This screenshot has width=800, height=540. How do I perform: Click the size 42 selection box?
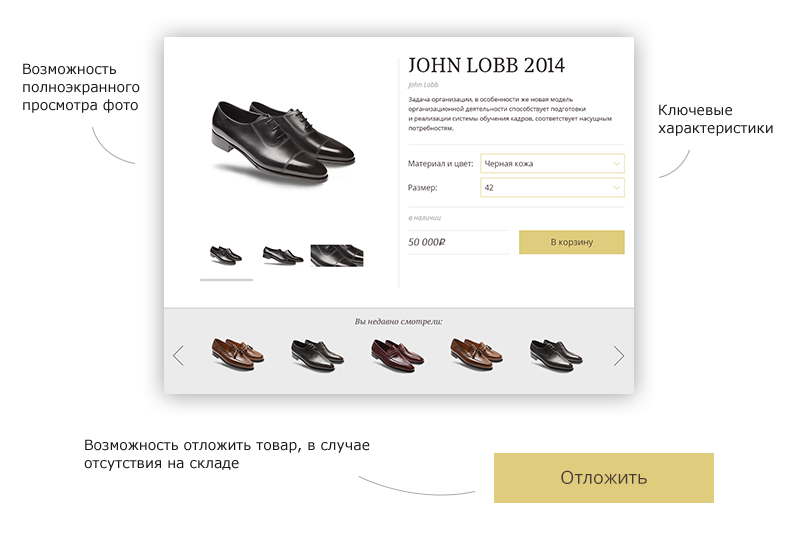click(x=552, y=188)
